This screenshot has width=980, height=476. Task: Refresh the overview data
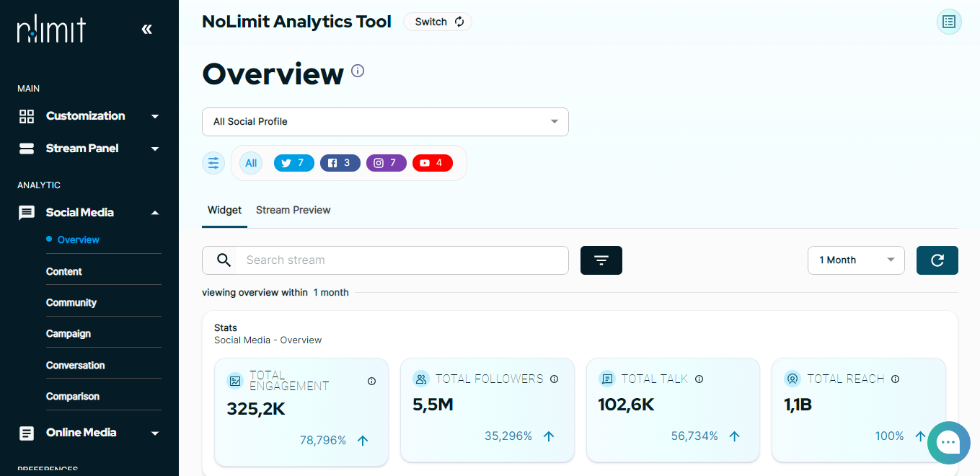[937, 260]
